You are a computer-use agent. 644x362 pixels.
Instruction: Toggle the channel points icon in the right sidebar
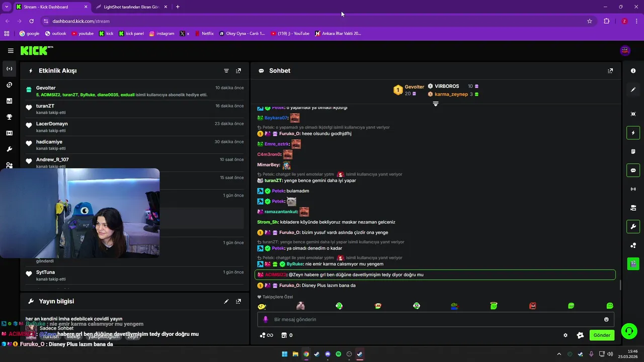tap(633, 245)
